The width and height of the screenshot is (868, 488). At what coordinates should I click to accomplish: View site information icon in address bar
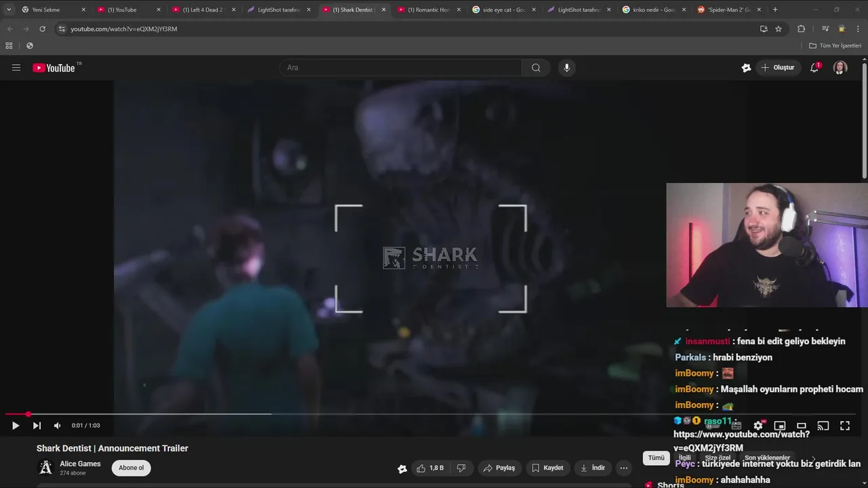62,28
